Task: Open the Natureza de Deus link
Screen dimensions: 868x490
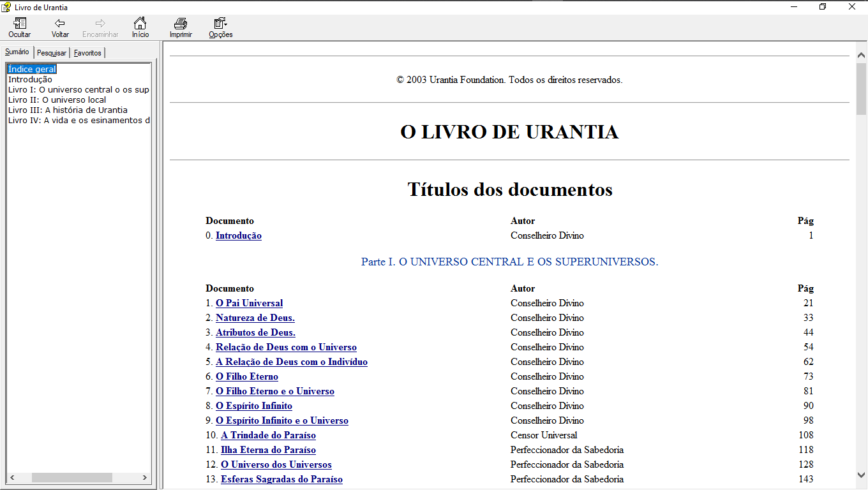Action: [x=255, y=318]
